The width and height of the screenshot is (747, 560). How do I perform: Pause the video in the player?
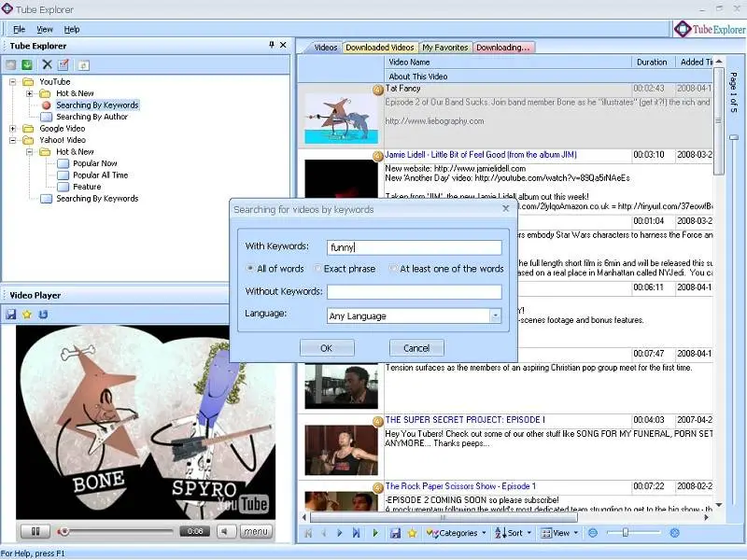click(x=35, y=531)
